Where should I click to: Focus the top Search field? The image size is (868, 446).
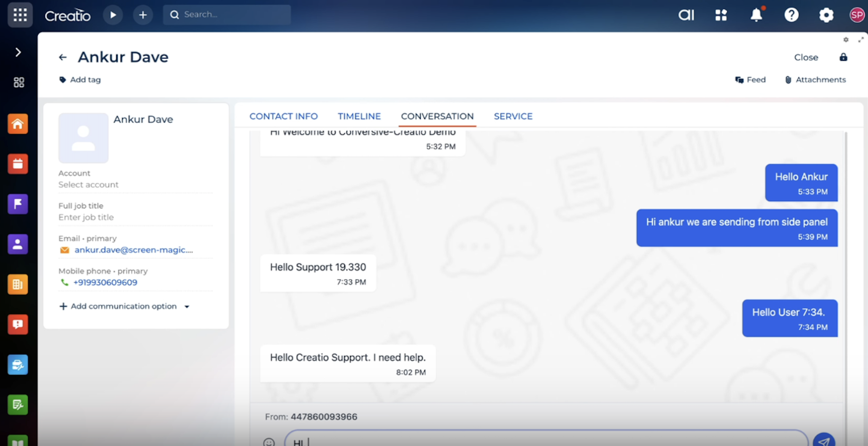pos(227,15)
